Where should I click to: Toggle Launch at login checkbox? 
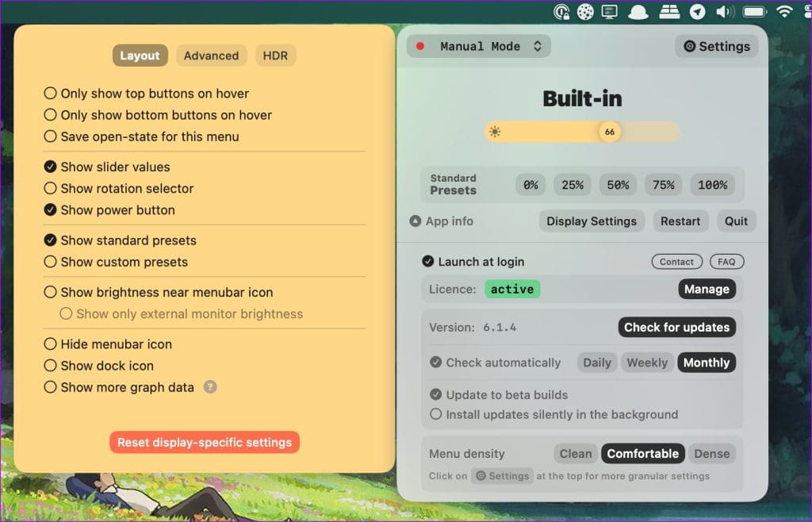(427, 262)
